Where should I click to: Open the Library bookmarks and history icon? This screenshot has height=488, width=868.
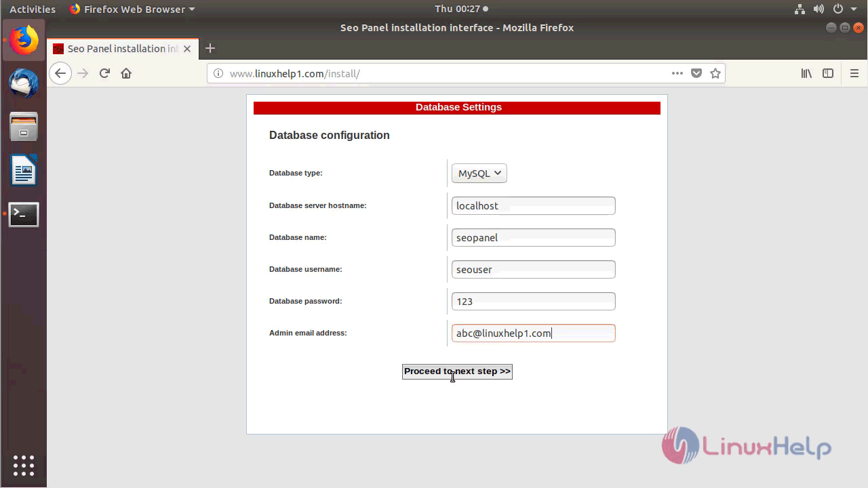click(x=806, y=73)
